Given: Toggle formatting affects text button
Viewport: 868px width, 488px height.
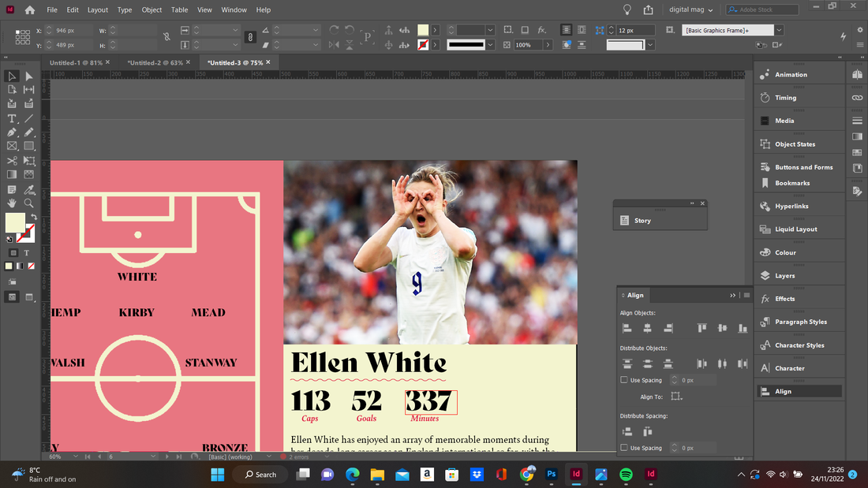Looking at the screenshot, I should click(26, 253).
